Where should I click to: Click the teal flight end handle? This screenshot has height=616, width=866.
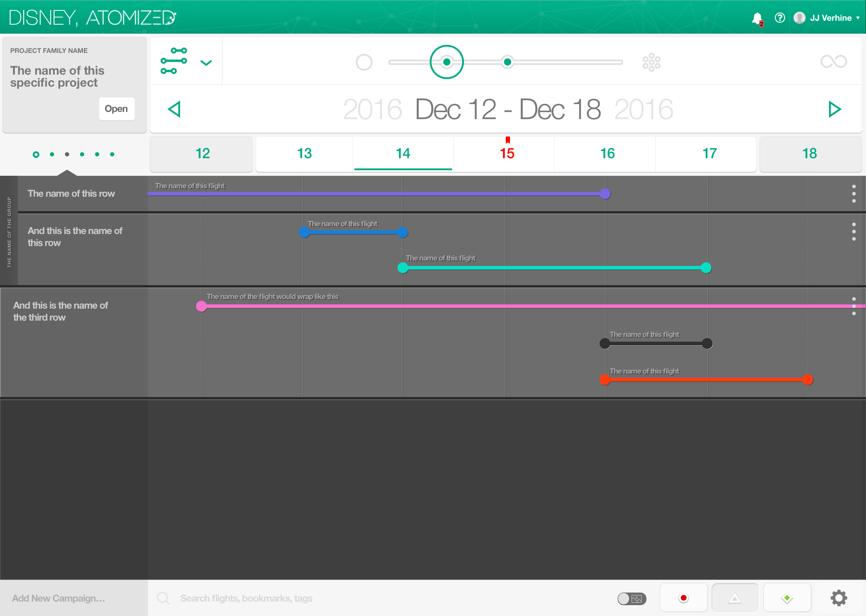[706, 268]
